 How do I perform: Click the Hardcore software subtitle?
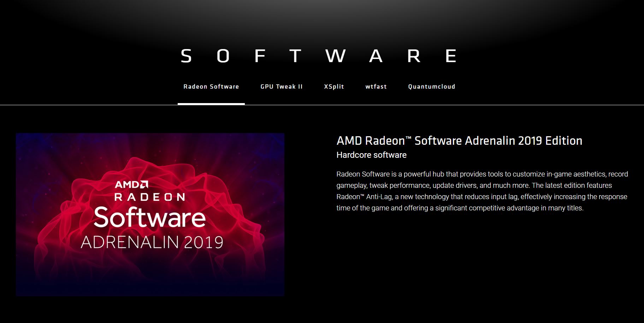click(371, 155)
